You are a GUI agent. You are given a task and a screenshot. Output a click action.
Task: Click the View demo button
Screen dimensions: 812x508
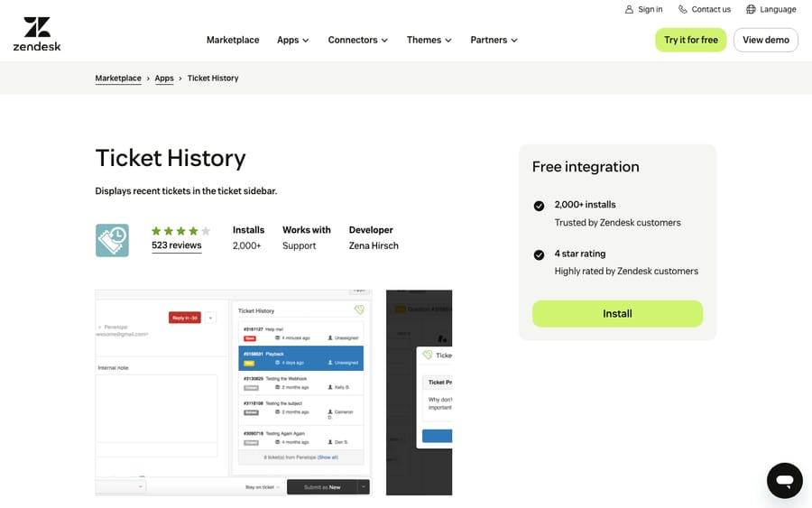[766, 40]
